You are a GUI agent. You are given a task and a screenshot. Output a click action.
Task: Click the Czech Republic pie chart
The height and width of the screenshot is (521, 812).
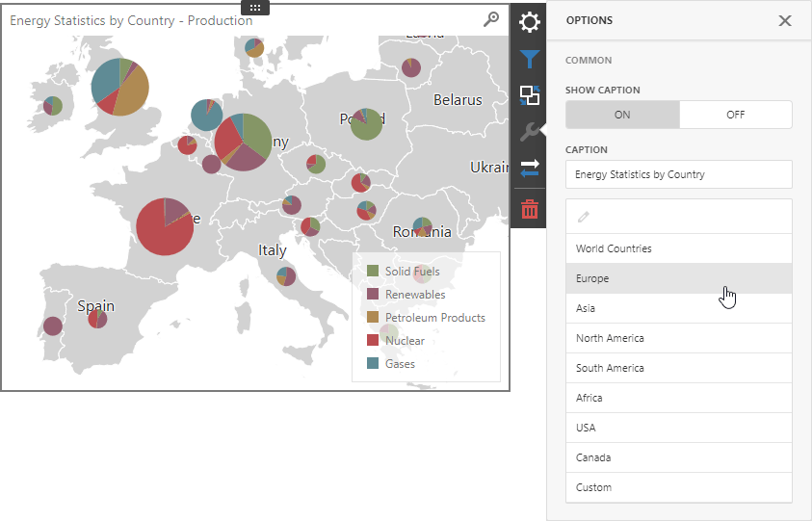pyautogui.click(x=316, y=164)
